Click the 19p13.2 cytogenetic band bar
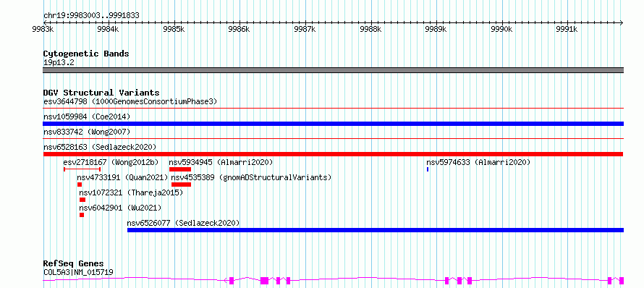This screenshot has width=644, height=288. (333, 70)
